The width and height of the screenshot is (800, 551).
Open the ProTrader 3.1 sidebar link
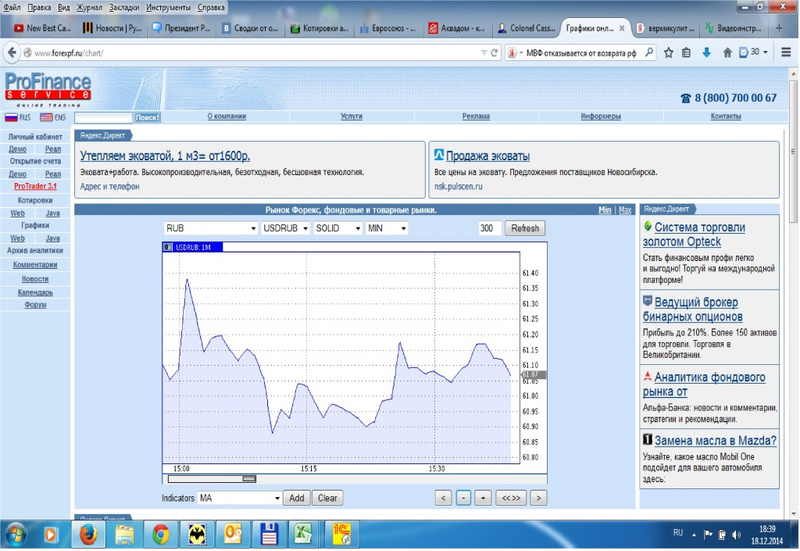point(35,186)
